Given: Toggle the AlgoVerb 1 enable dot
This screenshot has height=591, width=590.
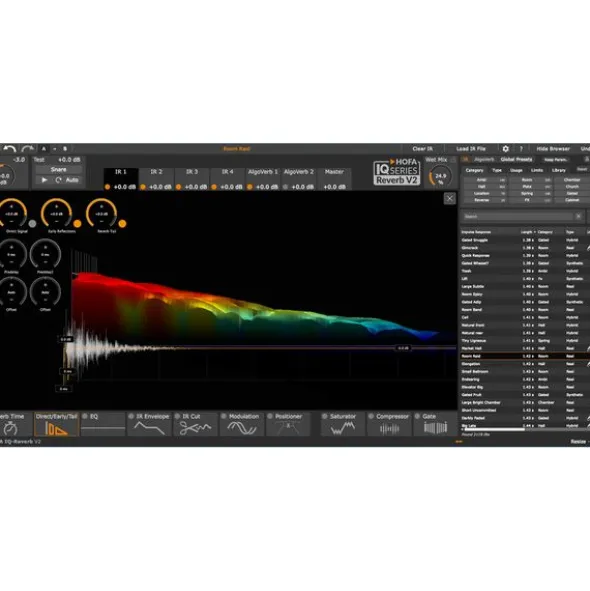Looking at the screenshot, I should point(250,187).
